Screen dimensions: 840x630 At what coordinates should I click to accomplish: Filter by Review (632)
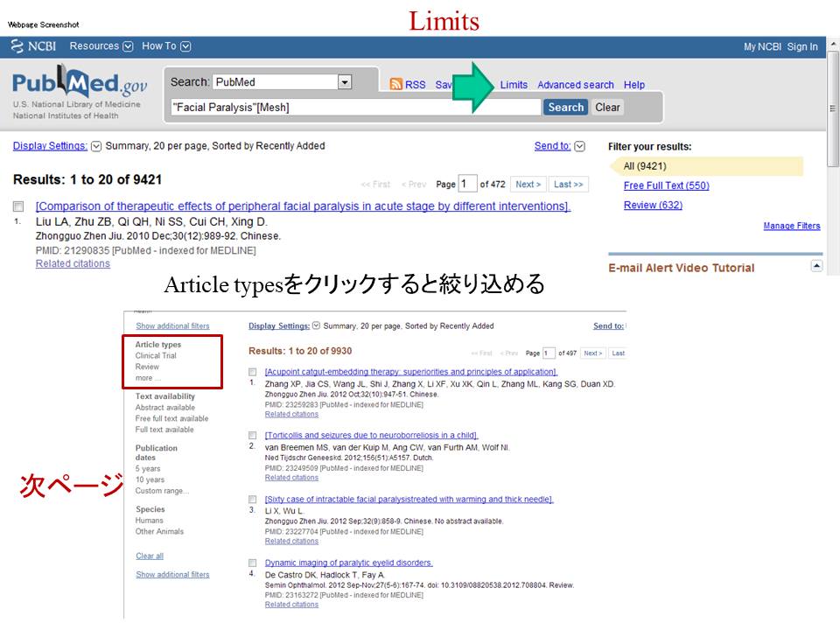653,205
